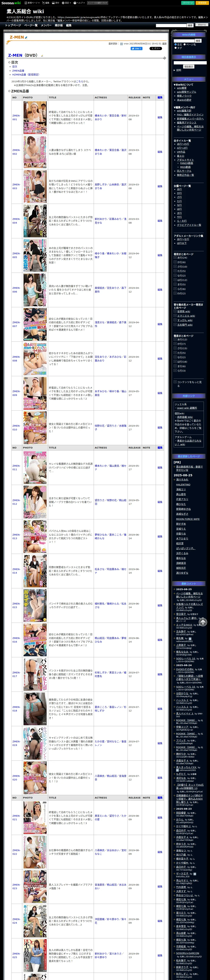Open 検索ノウハウ sidebar link
The width and height of the screenshot is (210, 980).
click(184, 96)
